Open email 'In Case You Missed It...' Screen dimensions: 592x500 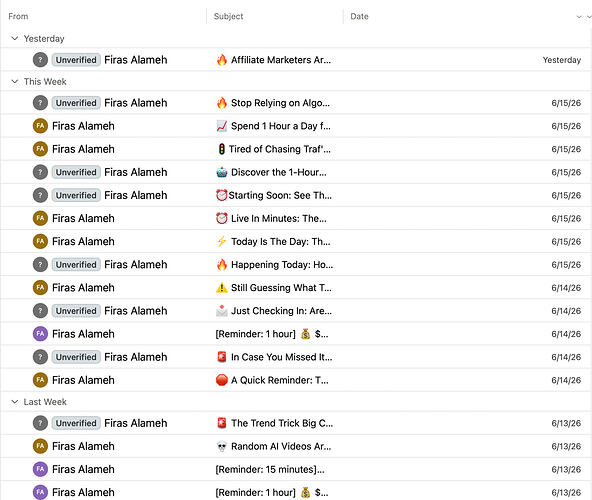point(296,357)
